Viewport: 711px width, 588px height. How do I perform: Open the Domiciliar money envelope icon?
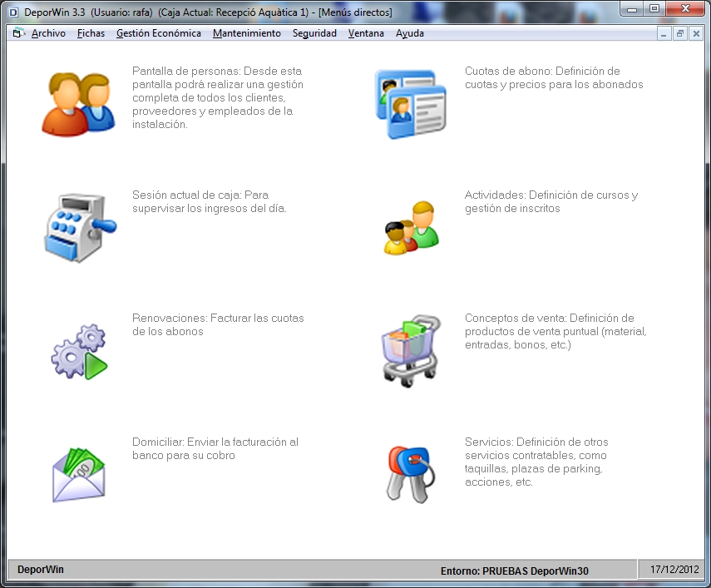(x=79, y=475)
